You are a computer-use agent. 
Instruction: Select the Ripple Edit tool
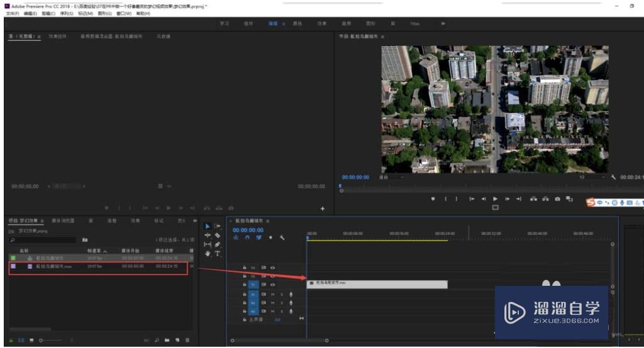(208, 235)
